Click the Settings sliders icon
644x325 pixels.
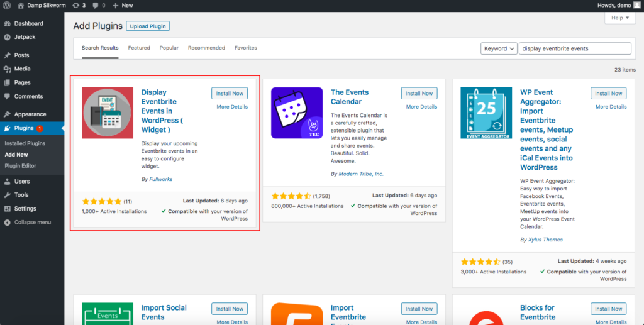(x=7, y=209)
